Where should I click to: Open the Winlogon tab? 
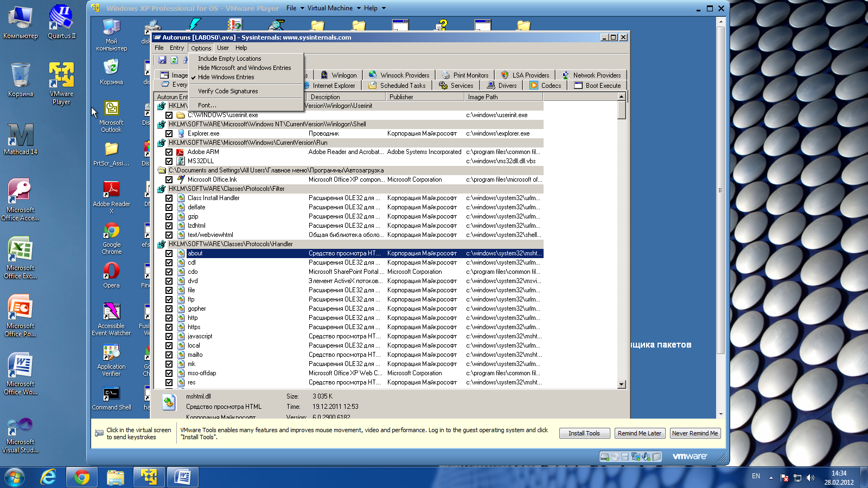click(x=339, y=75)
